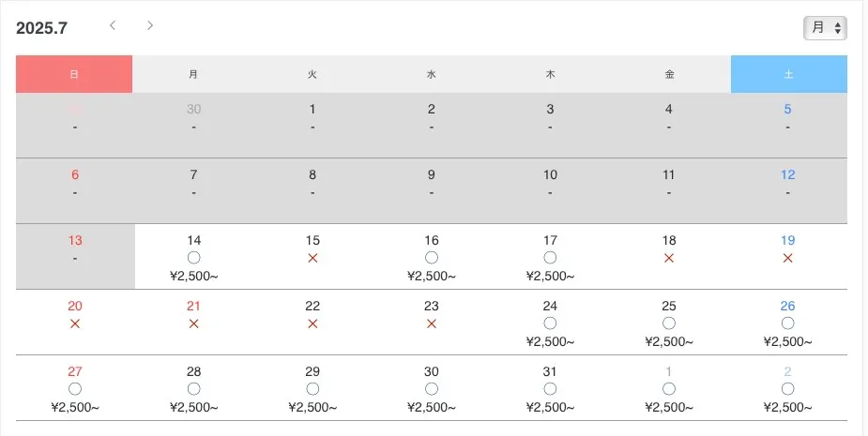The width and height of the screenshot is (868, 436).
Task: Click the ¥2,500~ price on August 2
Action: click(x=787, y=408)
